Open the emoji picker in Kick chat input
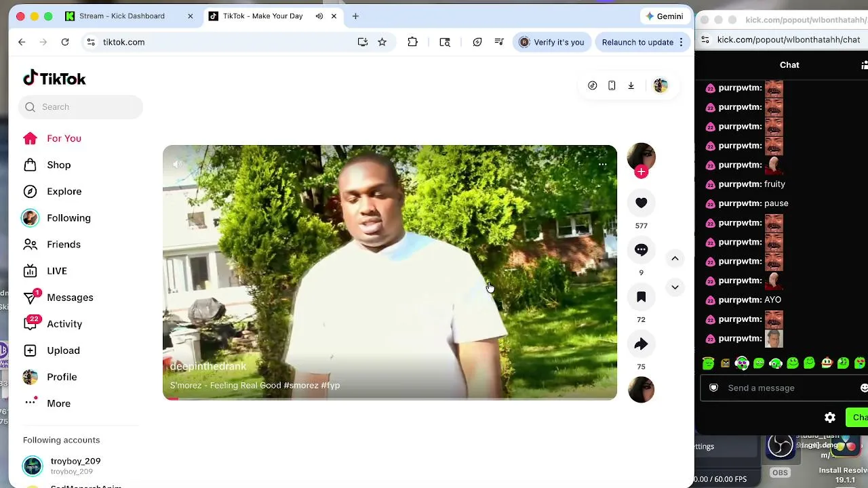The height and width of the screenshot is (488, 868). point(863,388)
